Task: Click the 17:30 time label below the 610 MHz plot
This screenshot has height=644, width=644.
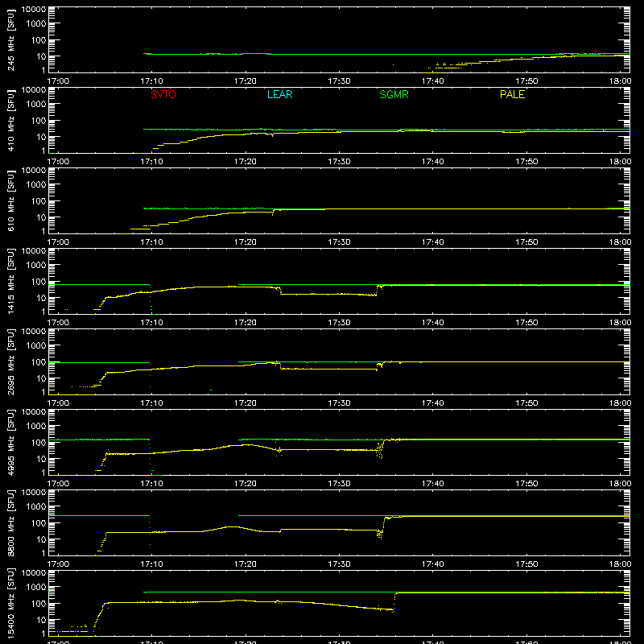Action: pos(339,242)
